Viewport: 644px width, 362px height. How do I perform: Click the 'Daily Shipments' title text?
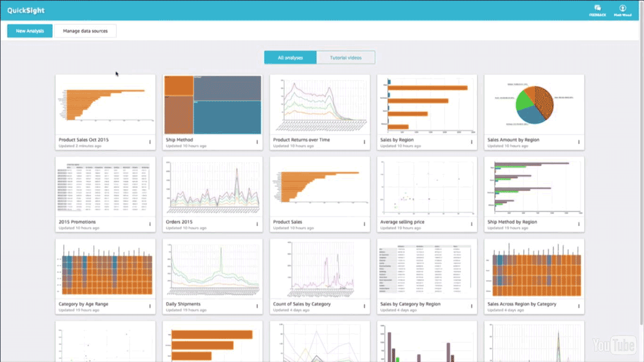[x=183, y=304]
